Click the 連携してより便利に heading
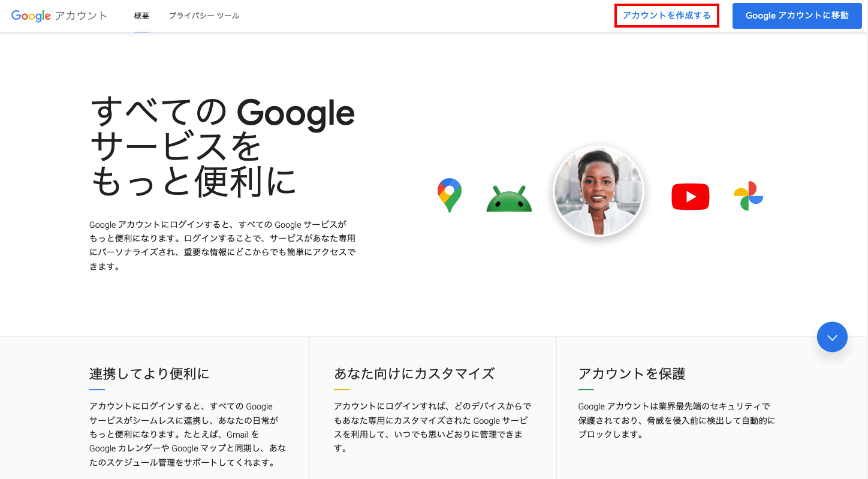This screenshot has width=868, height=479. click(149, 373)
